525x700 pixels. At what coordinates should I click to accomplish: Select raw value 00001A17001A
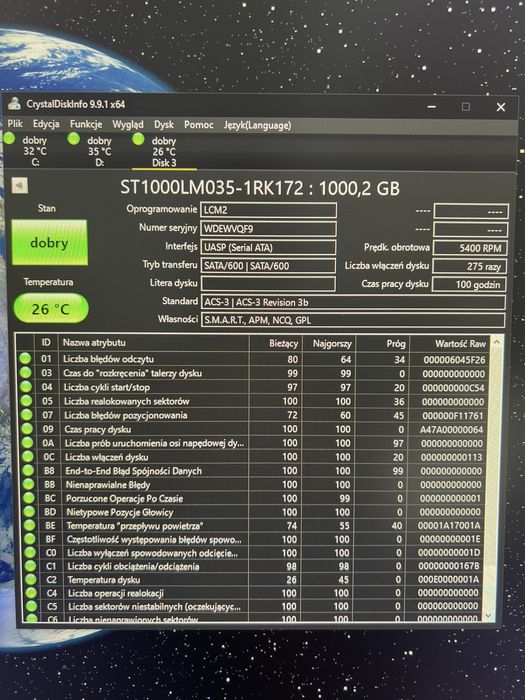(x=449, y=526)
